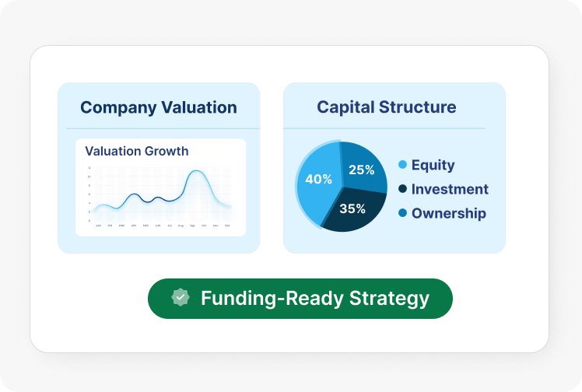Click the 12 value on the chart's vertical axis
Viewport: 582px width, 392px height.
click(89, 168)
